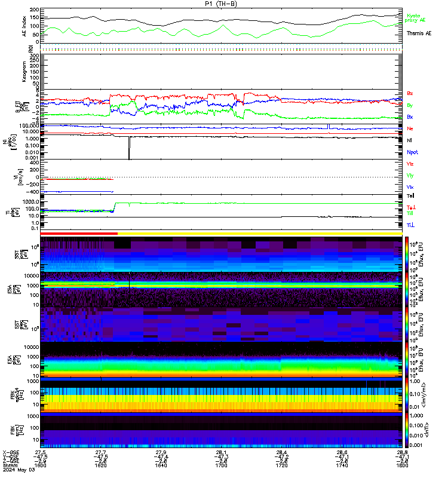This screenshot has width=448, height=478.
Task: Select the blue "Npot" legend entry
Action: 412,152
